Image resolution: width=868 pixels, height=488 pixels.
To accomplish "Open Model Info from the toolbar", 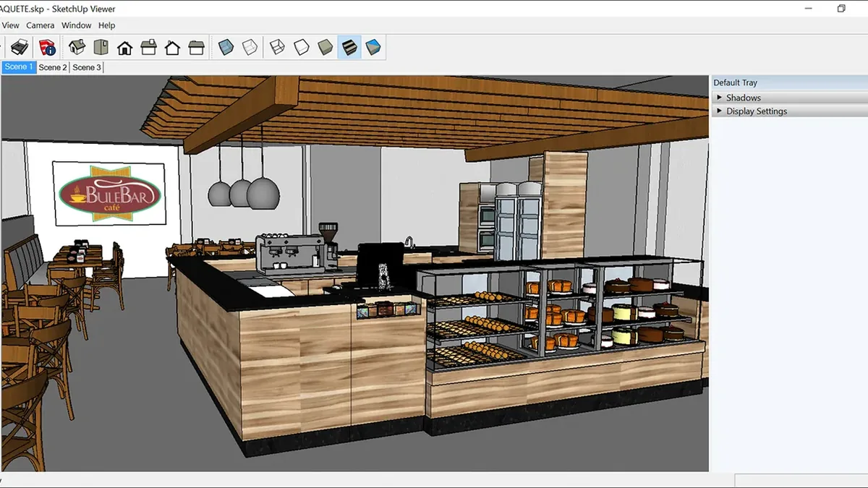I will point(47,48).
